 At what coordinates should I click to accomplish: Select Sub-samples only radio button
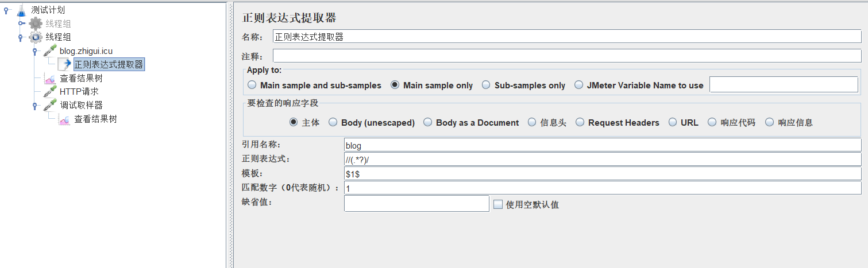point(486,85)
